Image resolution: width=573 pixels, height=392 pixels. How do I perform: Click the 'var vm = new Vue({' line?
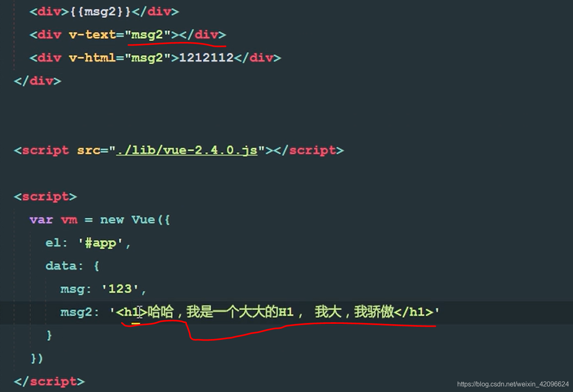pyautogui.click(x=100, y=220)
